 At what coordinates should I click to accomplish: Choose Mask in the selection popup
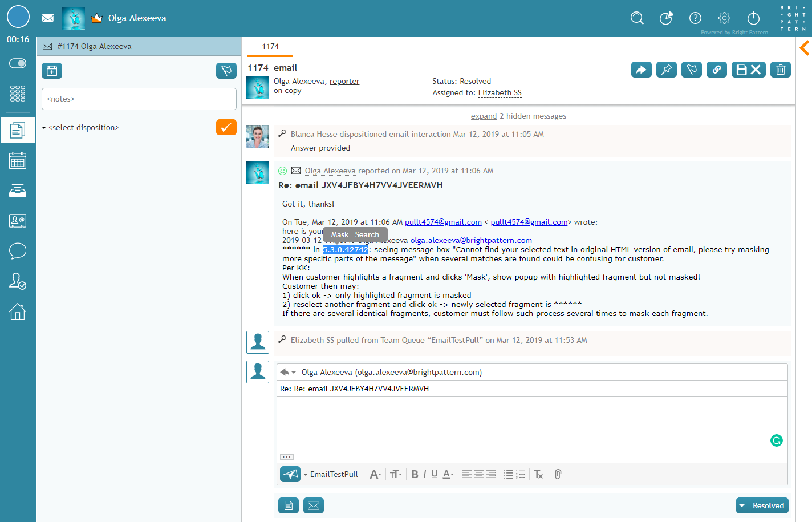(x=340, y=235)
